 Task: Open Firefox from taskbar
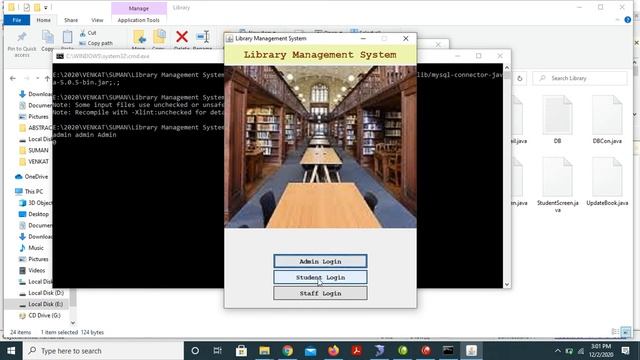(334, 351)
